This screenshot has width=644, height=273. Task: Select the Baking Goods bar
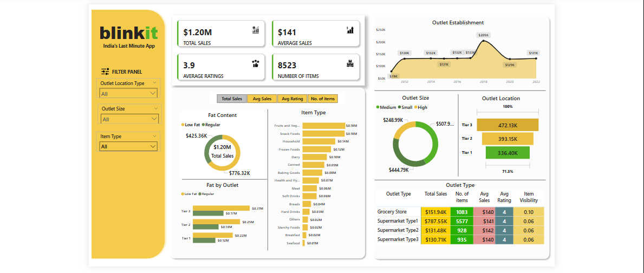(x=313, y=173)
